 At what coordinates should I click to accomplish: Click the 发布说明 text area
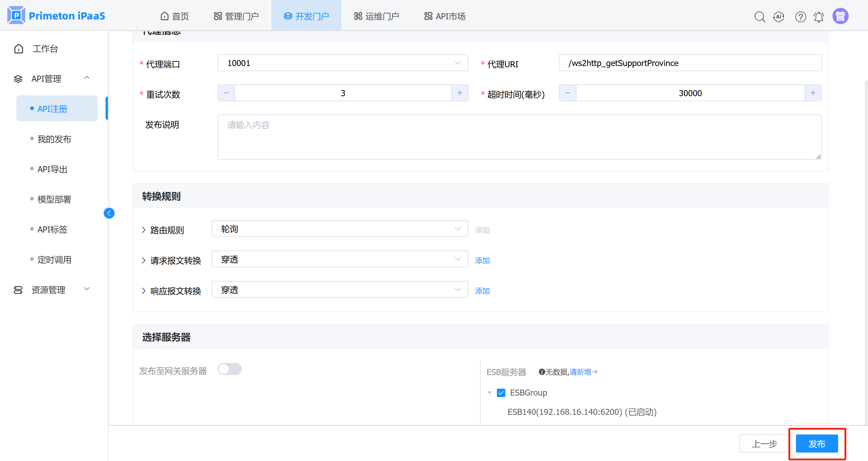519,137
